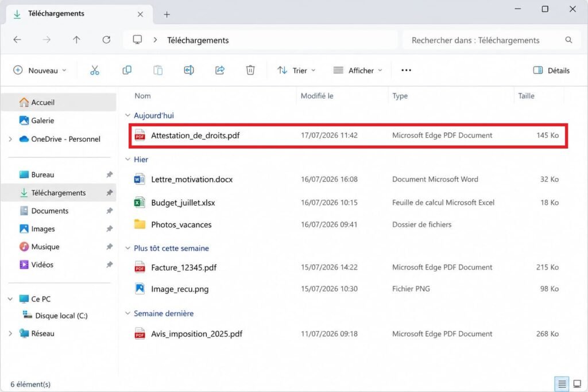This screenshot has width=588, height=392.
Task: Click PDF icon of Facture_12345.pdf
Action: click(x=140, y=267)
